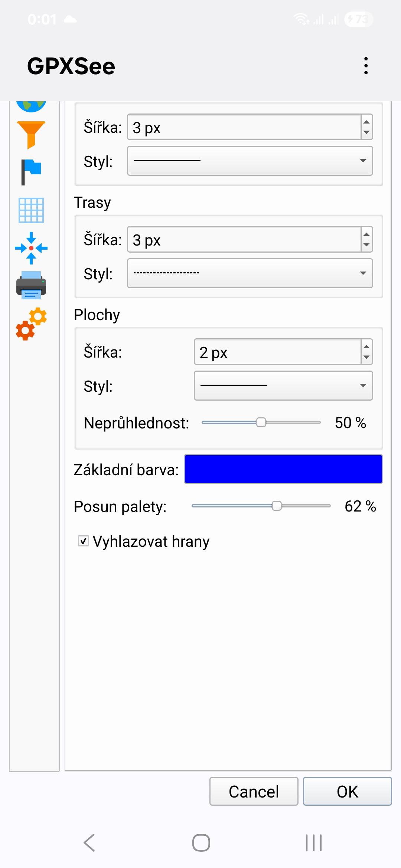Screen dimensions: 401x868
Task: Tap the Android back navigation button
Action: (89, 843)
